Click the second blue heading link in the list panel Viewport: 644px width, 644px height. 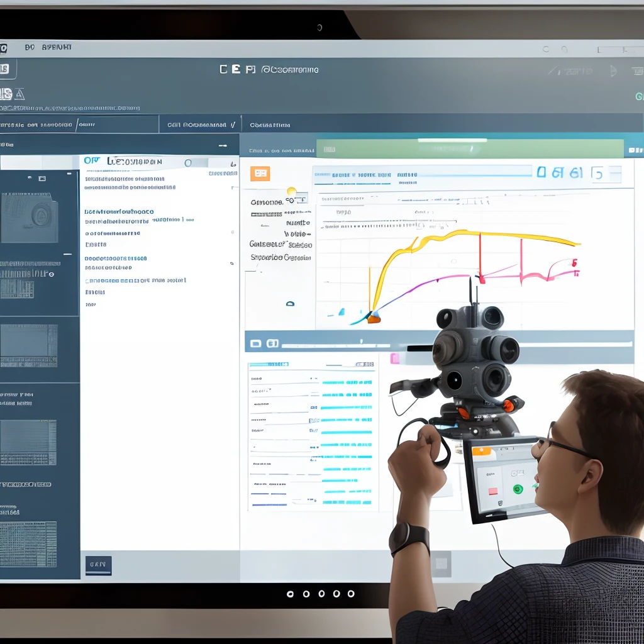pos(116,258)
